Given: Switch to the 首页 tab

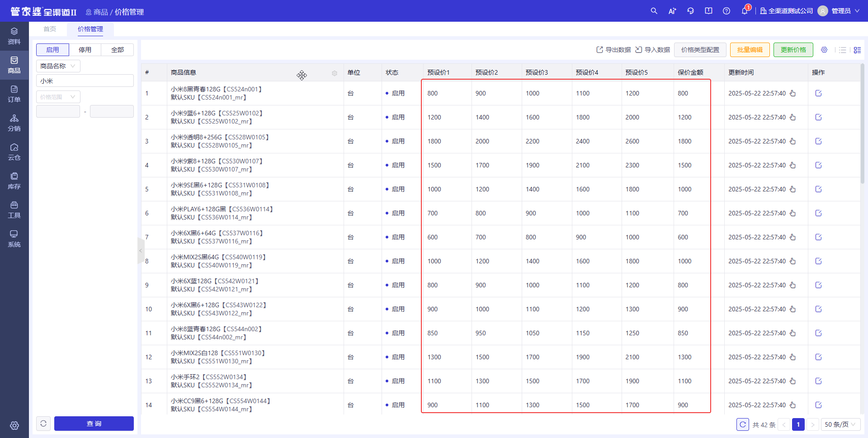Looking at the screenshot, I should coord(50,29).
